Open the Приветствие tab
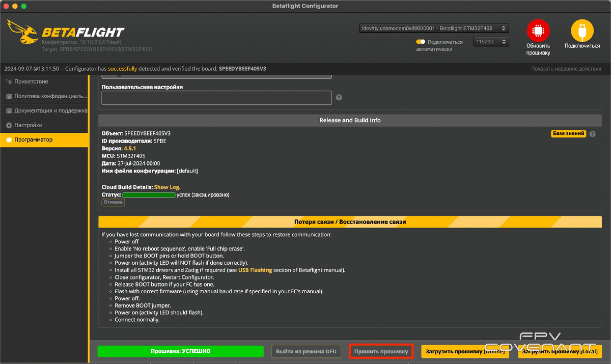The height and width of the screenshot is (364, 611). 44,81
